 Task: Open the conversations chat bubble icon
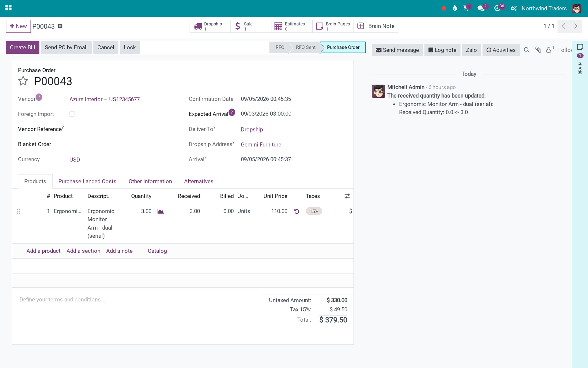tap(481, 8)
